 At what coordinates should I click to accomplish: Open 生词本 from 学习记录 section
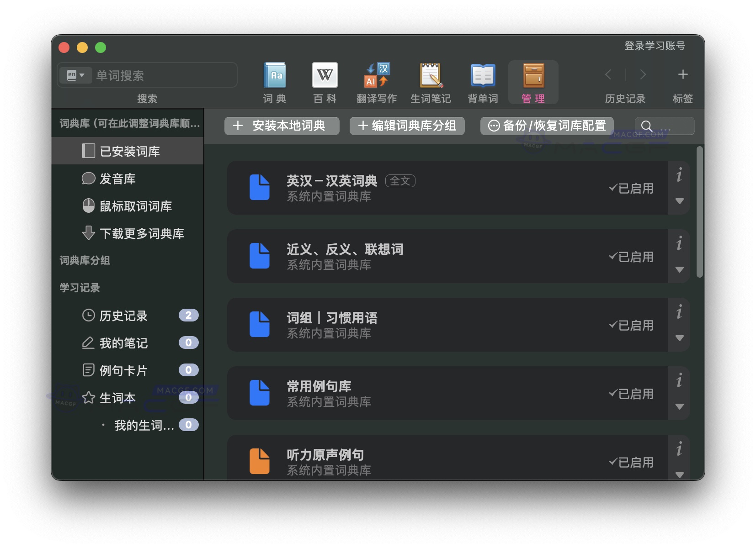[x=117, y=398]
